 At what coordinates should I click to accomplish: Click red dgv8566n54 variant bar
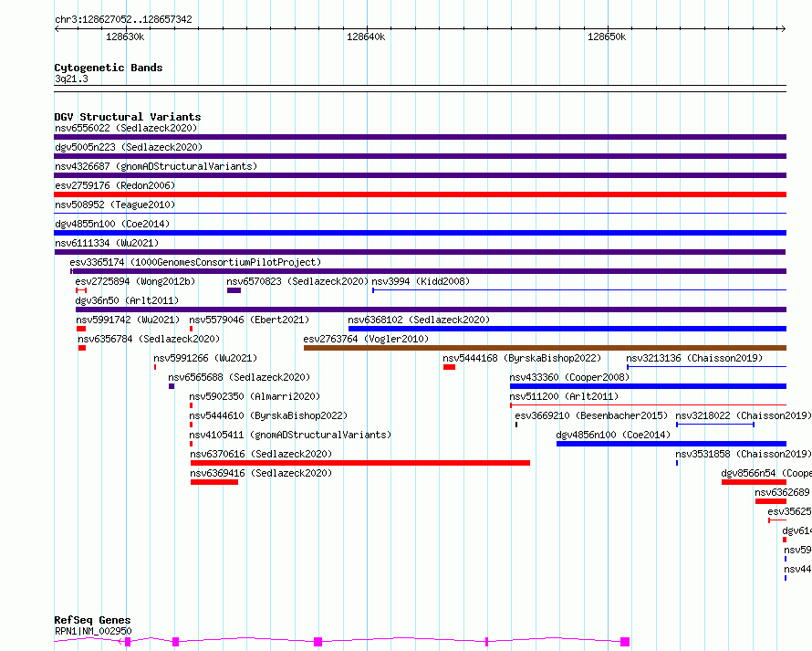click(754, 482)
